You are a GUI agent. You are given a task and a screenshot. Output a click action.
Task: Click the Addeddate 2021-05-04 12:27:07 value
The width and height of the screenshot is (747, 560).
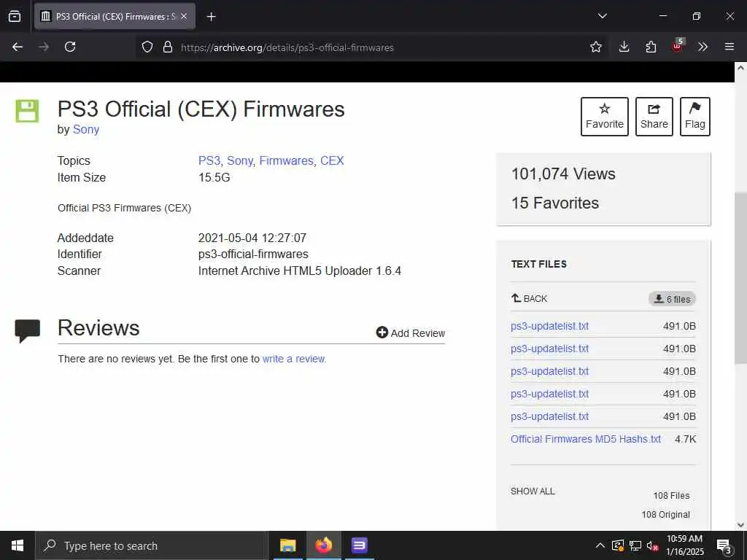(x=252, y=238)
